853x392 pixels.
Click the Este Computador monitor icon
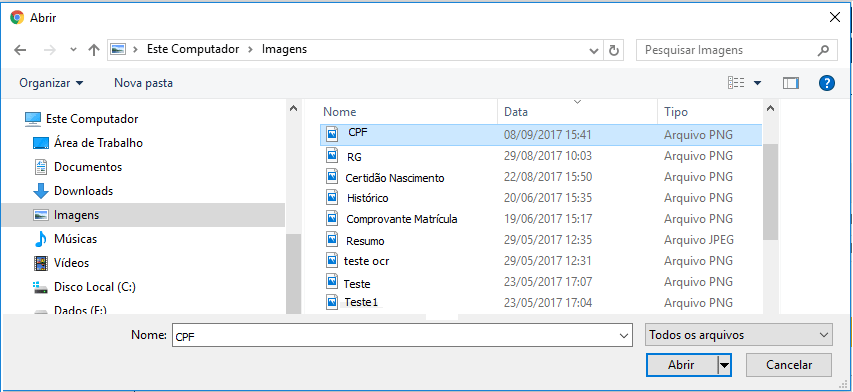33,119
